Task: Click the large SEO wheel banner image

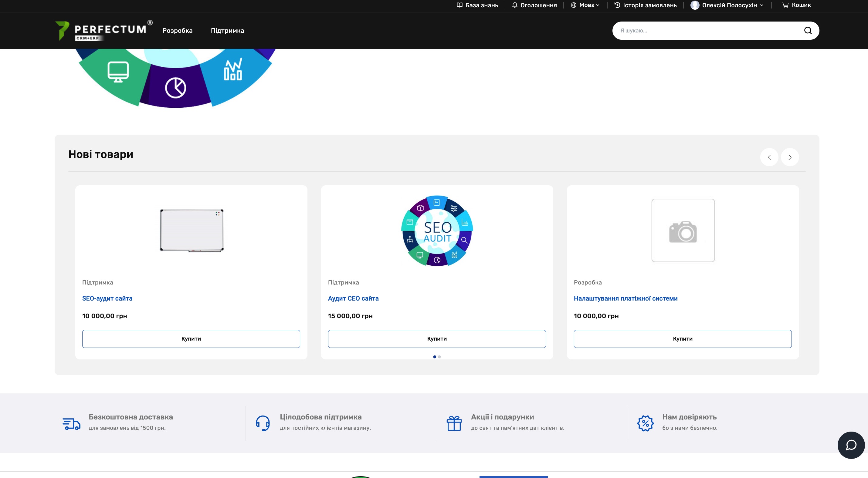Action: tap(175, 78)
